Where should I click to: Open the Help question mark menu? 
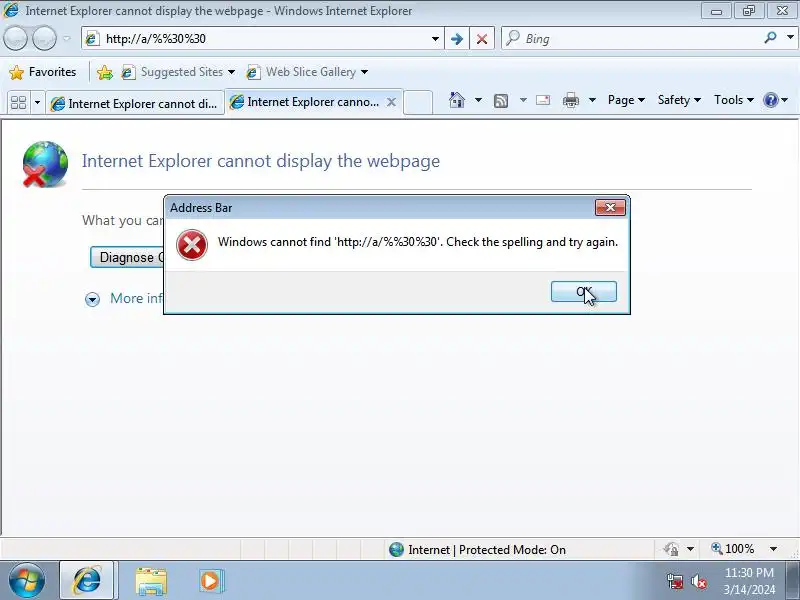pyautogui.click(x=776, y=100)
